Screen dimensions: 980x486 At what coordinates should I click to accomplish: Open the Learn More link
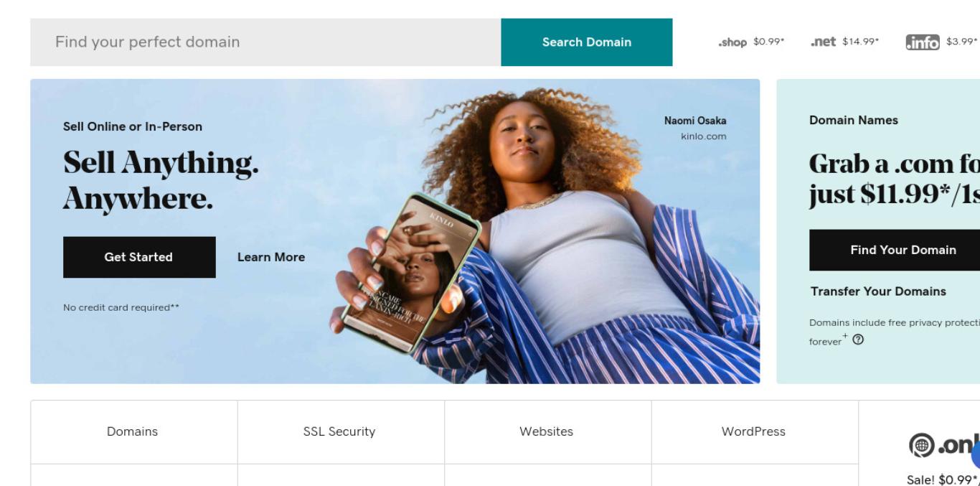[x=271, y=257]
